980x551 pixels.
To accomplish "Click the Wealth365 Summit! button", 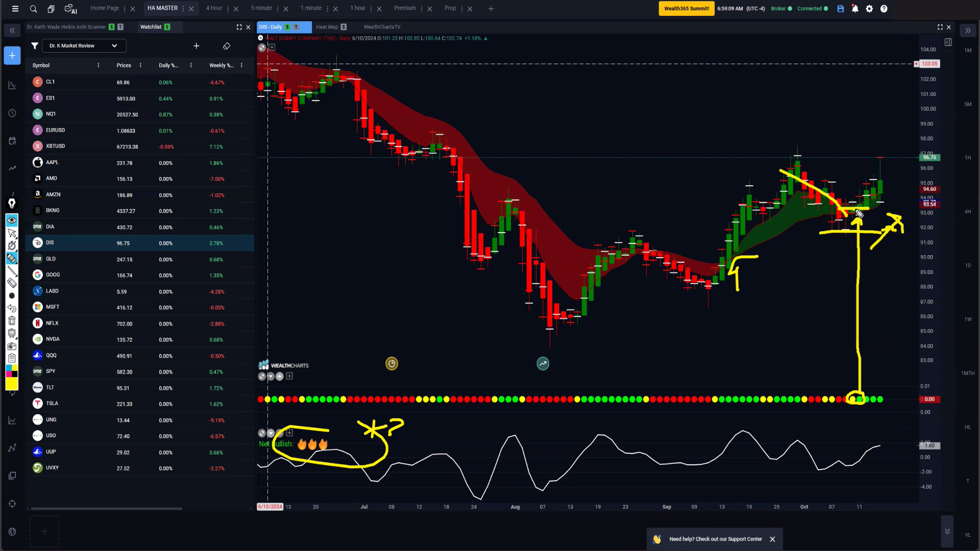I will coord(687,9).
